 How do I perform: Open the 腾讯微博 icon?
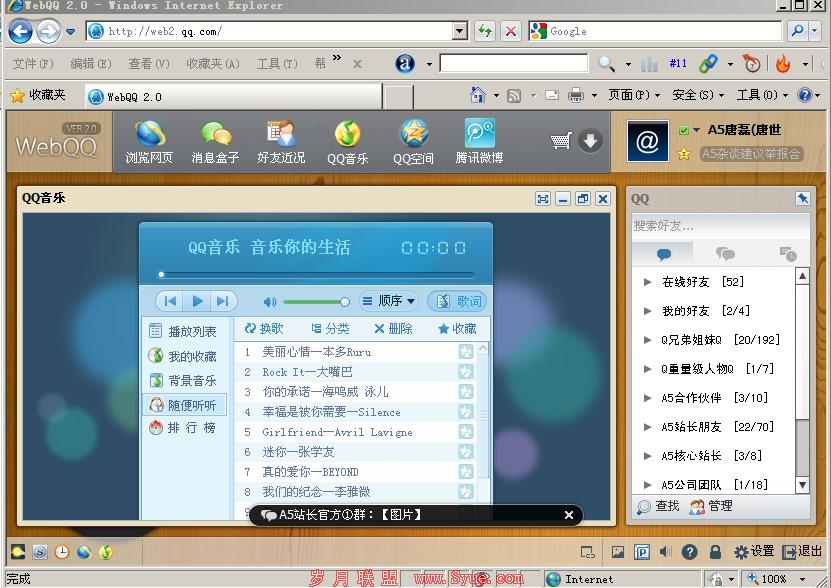point(480,141)
